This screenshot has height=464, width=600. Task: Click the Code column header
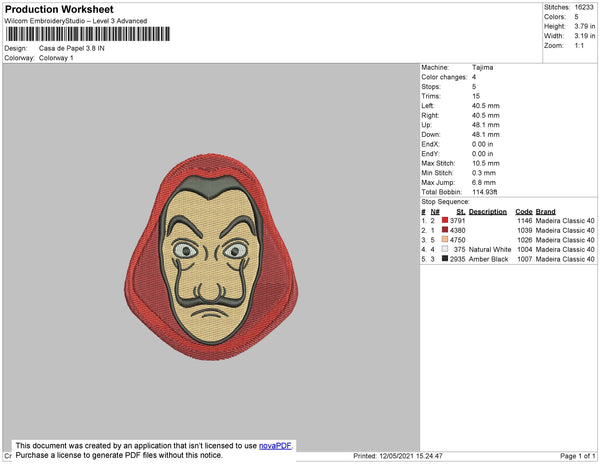click(x=524, y=212)
